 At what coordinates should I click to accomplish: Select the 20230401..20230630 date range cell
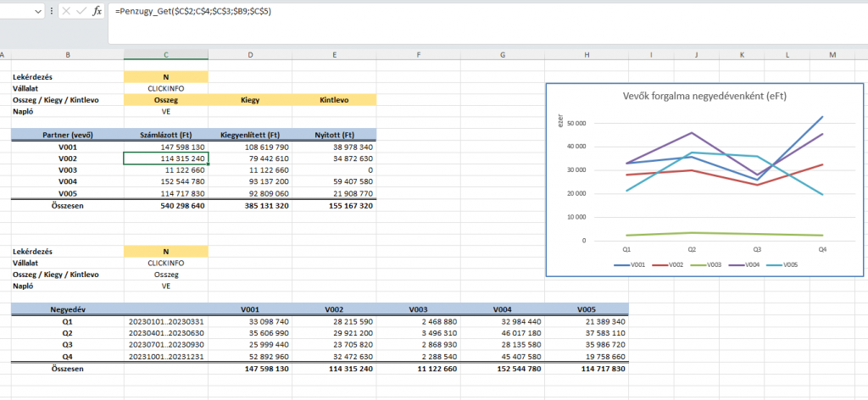[x=165, y=333]
